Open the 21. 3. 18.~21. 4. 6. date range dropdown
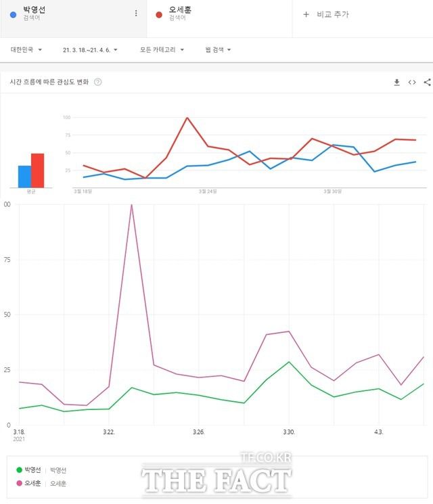This screenshot has height=504, width=433. [90, 49]
